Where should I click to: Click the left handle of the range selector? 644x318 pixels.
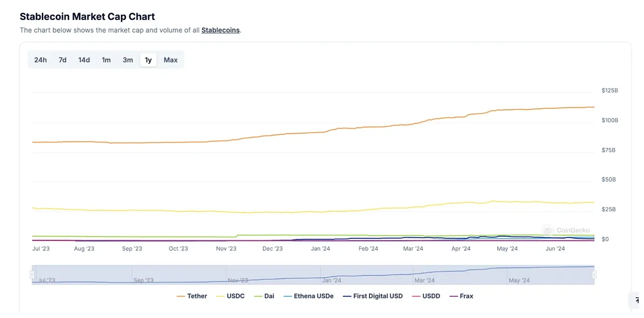click(x=33, y=274)
